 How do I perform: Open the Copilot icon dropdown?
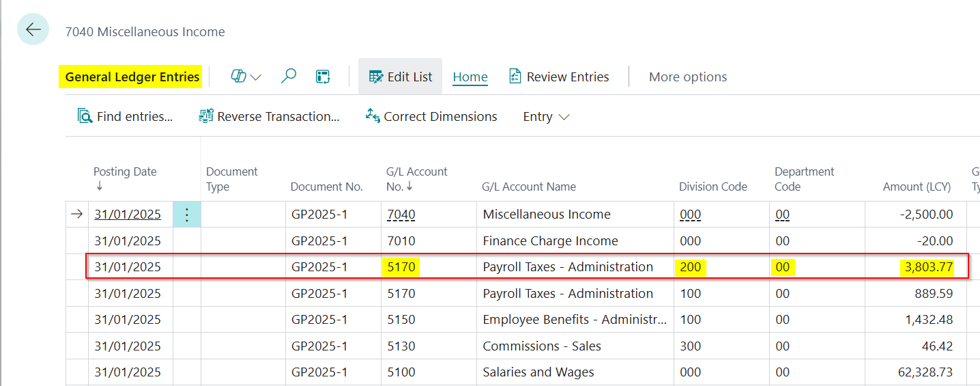(246, 77)
